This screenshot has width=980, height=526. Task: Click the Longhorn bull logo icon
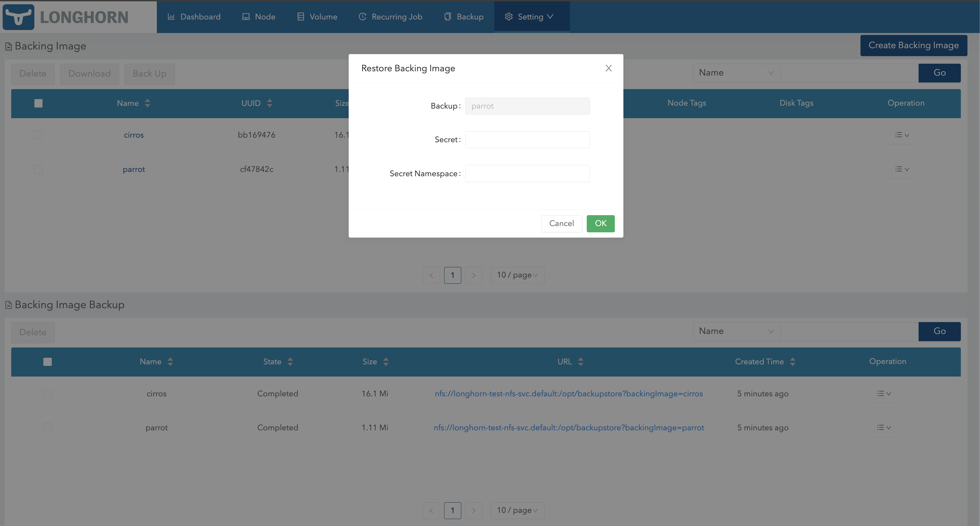(x=18, y=17)
